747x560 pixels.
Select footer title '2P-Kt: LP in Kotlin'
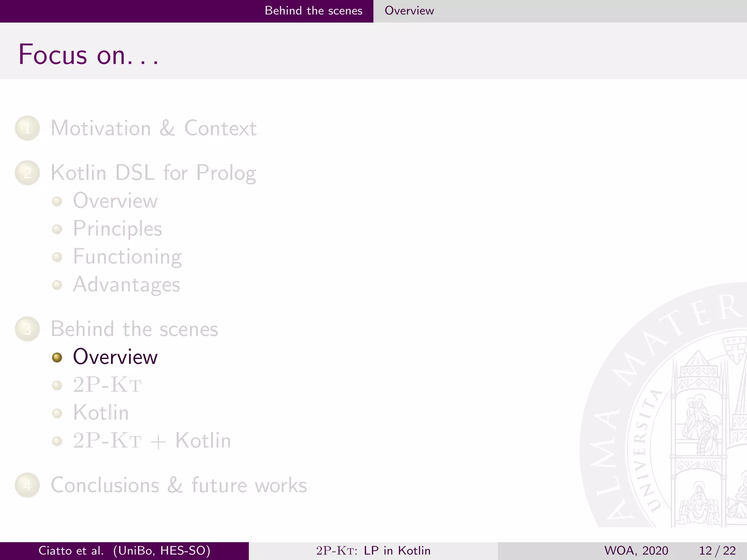(x=373, y=551)
